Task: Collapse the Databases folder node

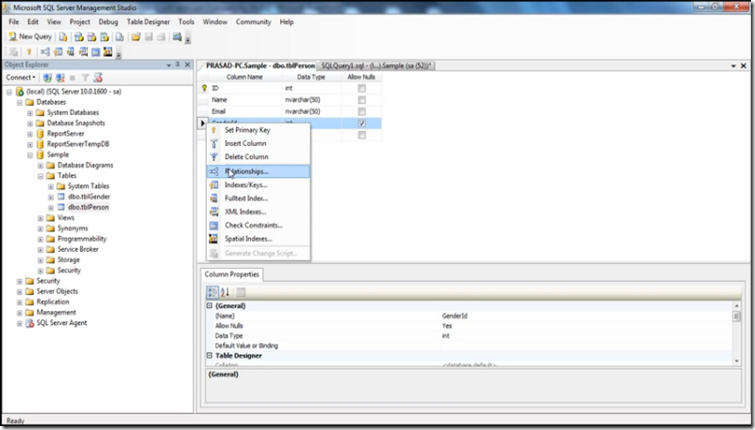Action: point(20,102)
